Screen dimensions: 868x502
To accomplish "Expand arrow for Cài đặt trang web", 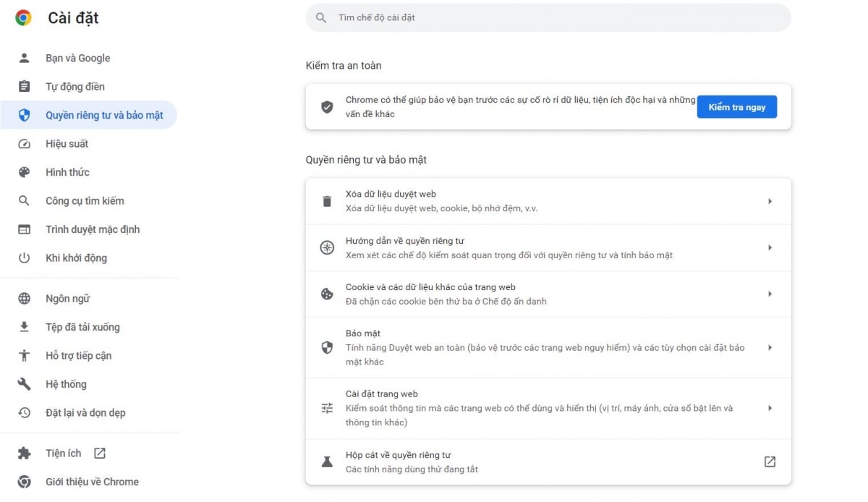I will coord(770,408).
